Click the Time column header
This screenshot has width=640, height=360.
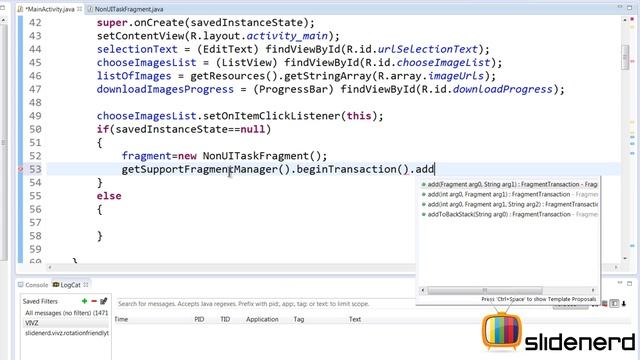pyautogui.click(x=121, y=319)
